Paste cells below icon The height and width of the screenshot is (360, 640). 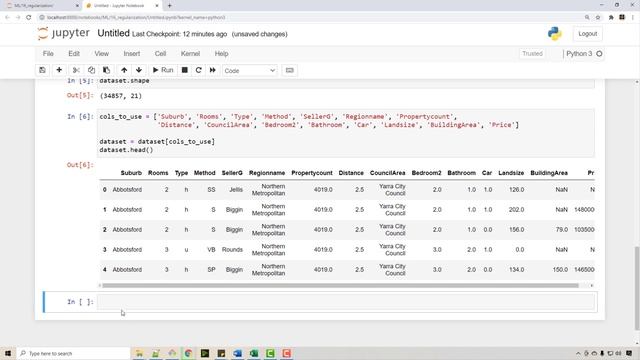tap(106, 70)
